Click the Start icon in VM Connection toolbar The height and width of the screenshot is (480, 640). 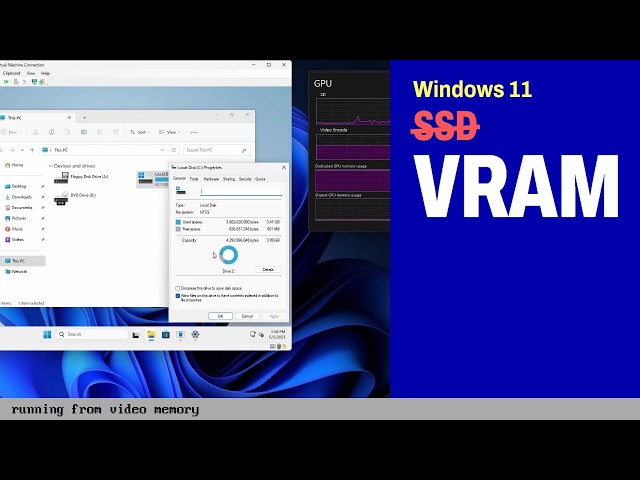6,82
